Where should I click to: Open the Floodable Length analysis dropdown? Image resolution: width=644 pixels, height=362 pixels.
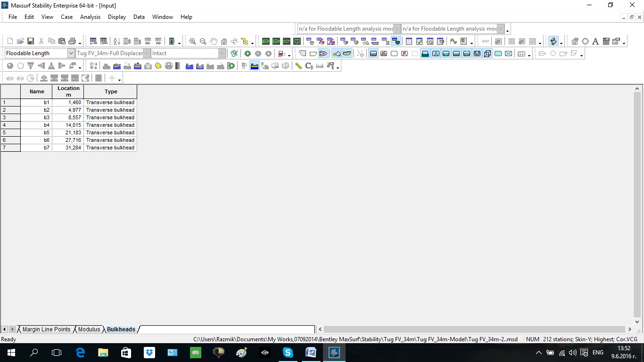pyautogui.click(x=71, y=54)
